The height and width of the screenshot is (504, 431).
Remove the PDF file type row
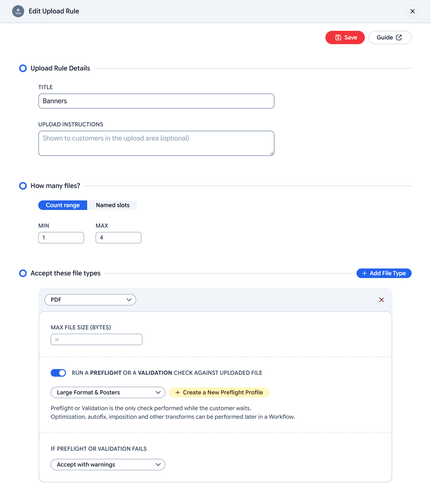(x=381, y=300)
